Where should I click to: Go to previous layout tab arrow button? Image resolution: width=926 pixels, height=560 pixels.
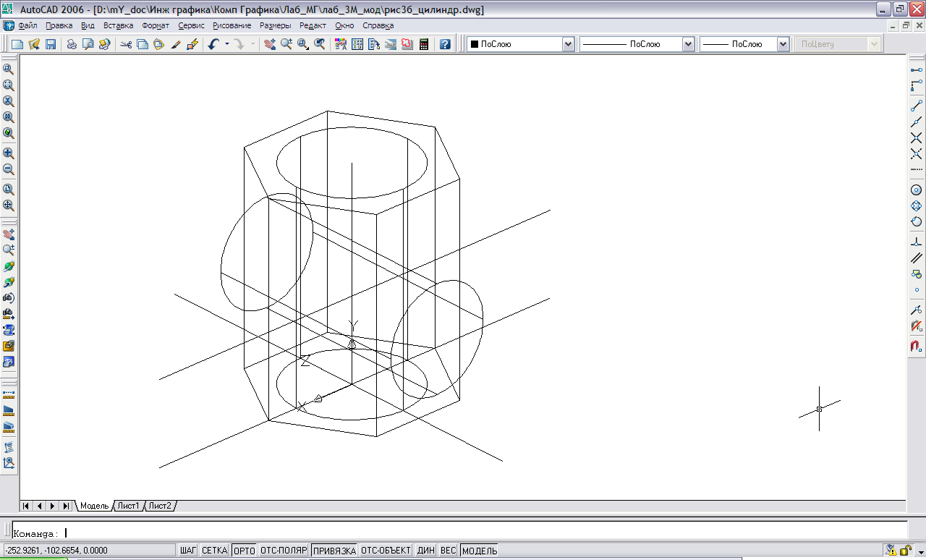point(40,506)
